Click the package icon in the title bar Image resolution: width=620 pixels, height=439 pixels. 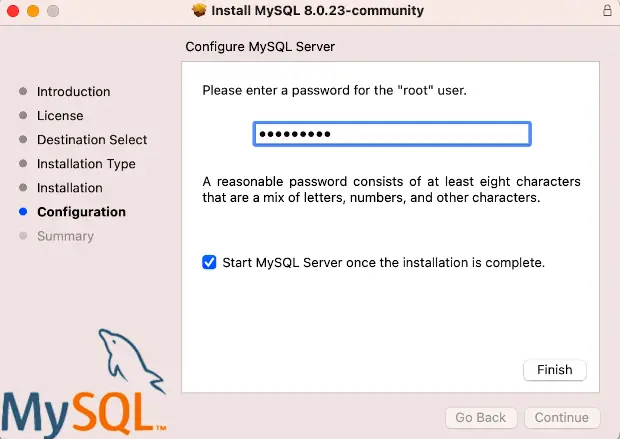point(198,11)
